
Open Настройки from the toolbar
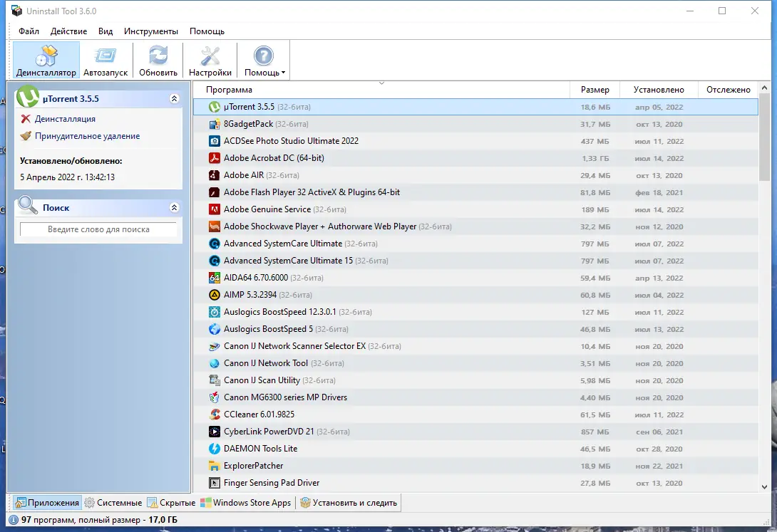pyautogui.click(x=210, y=60)
